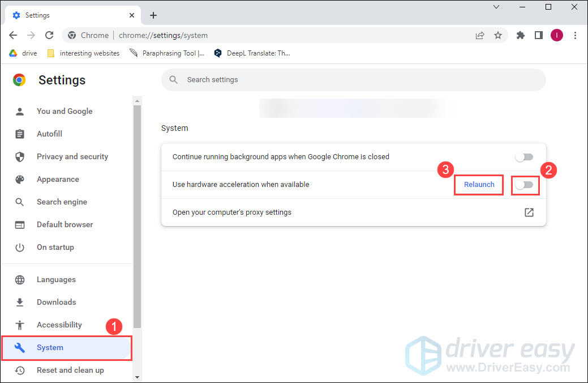Image resolution: width=588 pixels, height=383 pixels.
Task: Bookmark this page with the star icon
Action: coord(498,35)
